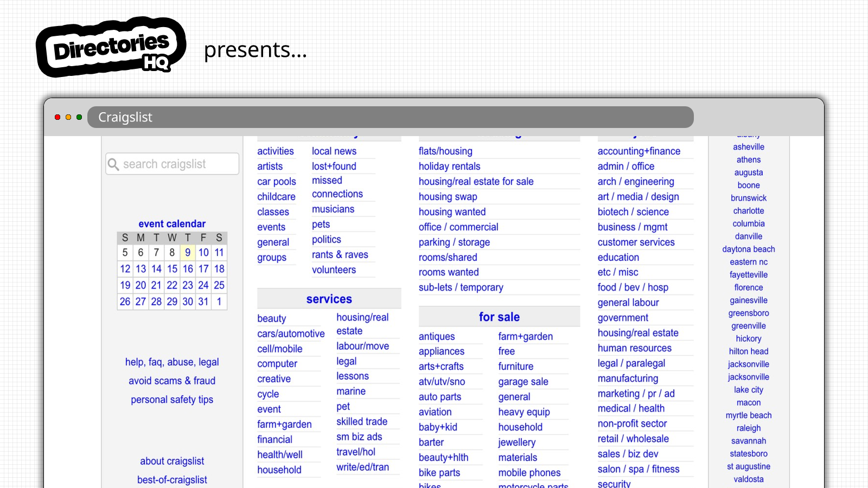
Task: Open hilton head city link
Action: [x=749, y=351]
